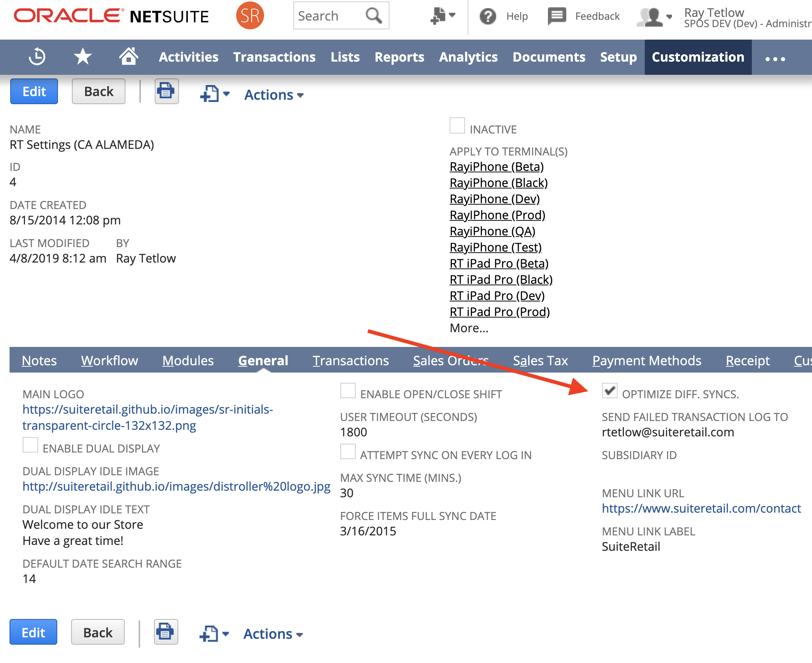Uncheck Optimize Diff. Syncs checkbox

point(610,390)
